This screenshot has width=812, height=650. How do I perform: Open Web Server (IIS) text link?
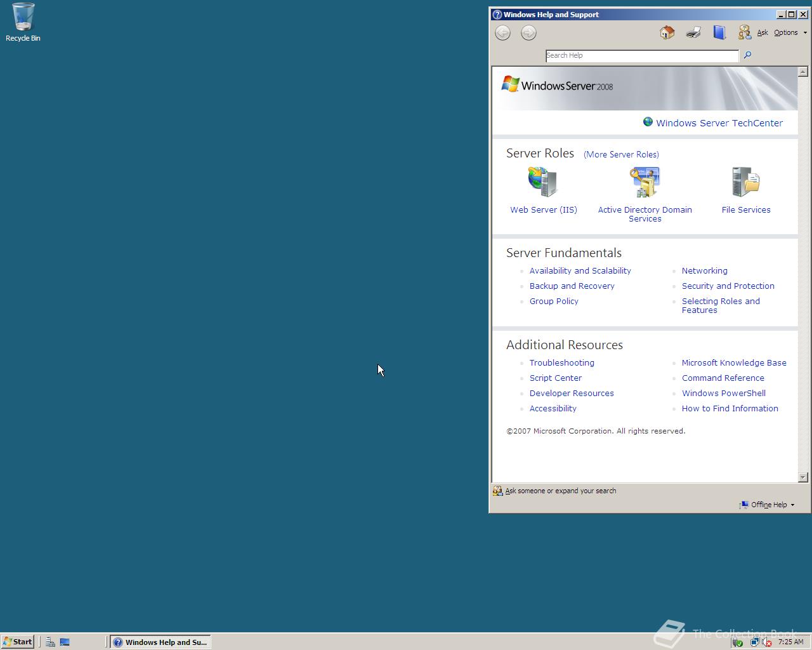click(x=544, y=209)
